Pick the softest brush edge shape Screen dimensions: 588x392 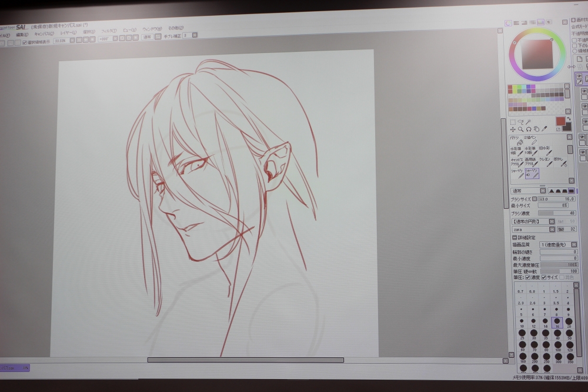click(x=552, y=191)
